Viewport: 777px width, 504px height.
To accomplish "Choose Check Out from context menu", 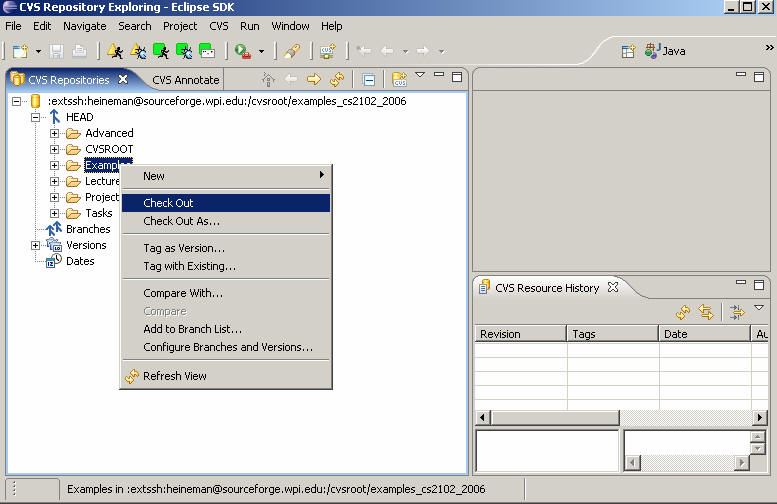I will pos(226,203).
